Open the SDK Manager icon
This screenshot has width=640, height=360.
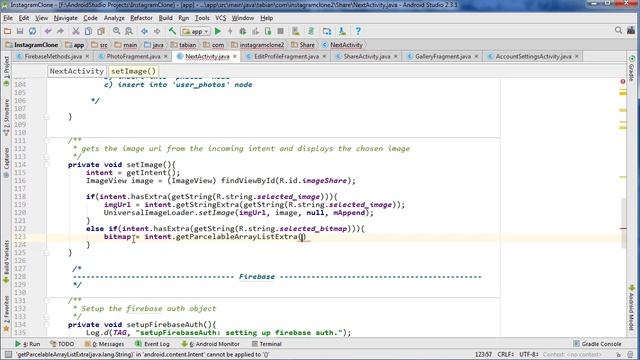click(x=342, y=31)
